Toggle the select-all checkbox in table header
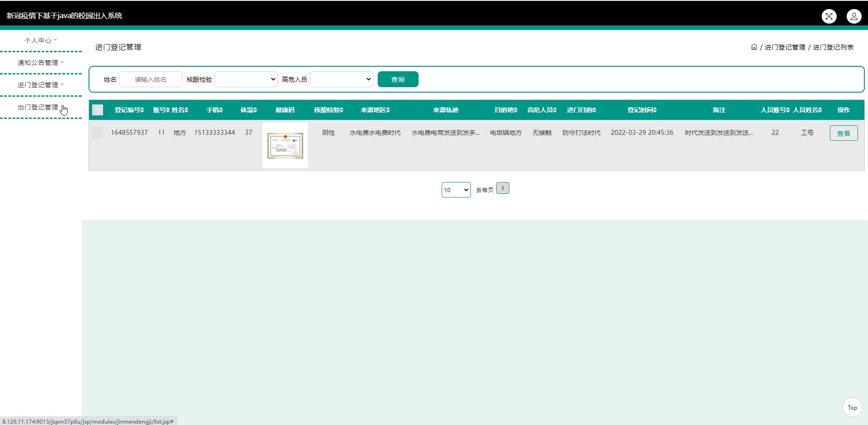The height and width of the screenshot is (425, 868). [x=98, y=110]
